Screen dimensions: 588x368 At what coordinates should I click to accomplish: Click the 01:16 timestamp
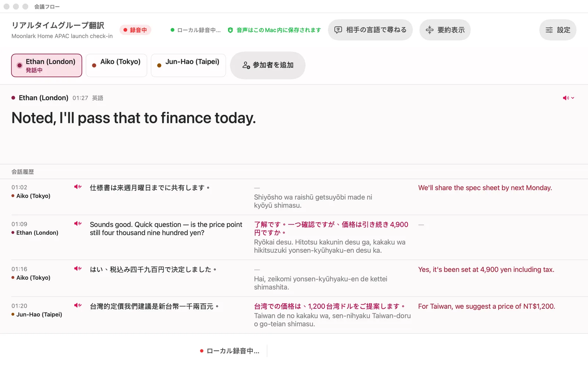pos(19,269)
